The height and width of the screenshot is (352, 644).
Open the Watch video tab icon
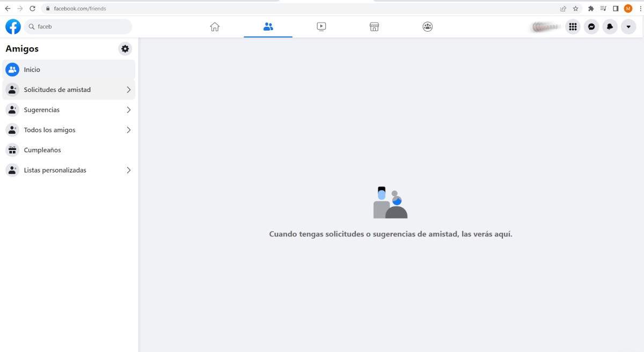point(321,26)
